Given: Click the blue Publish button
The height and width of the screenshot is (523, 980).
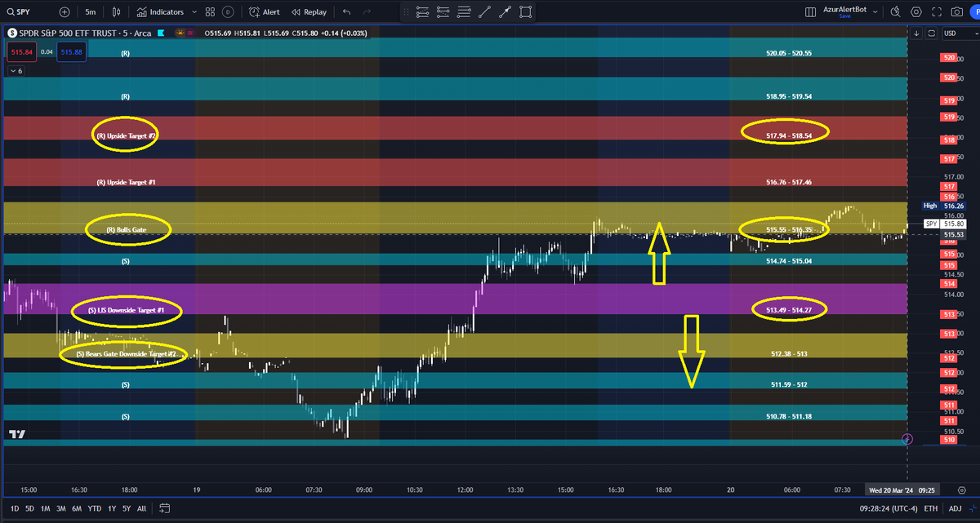Looking at the screenshot, I should 975,12.
